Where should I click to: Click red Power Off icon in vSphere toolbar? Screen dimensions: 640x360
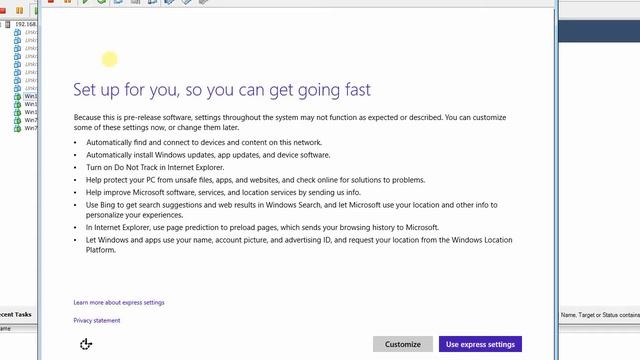[x=3, y=11]
